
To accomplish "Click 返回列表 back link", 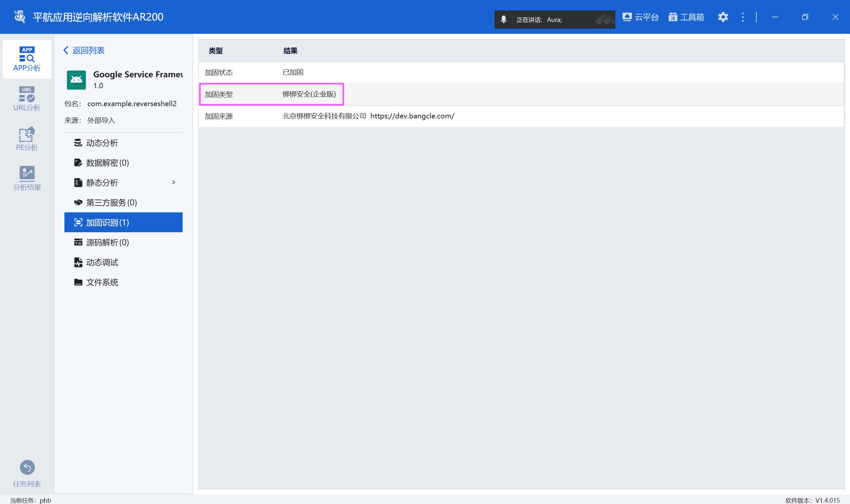I will pyautogui.click(x=84, y=50).
